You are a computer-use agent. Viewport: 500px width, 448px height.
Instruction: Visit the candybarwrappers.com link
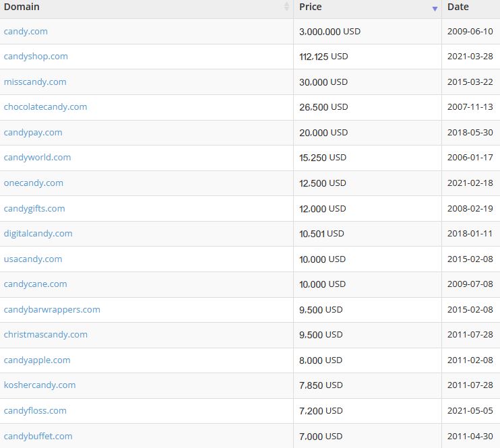coord(52,310)
